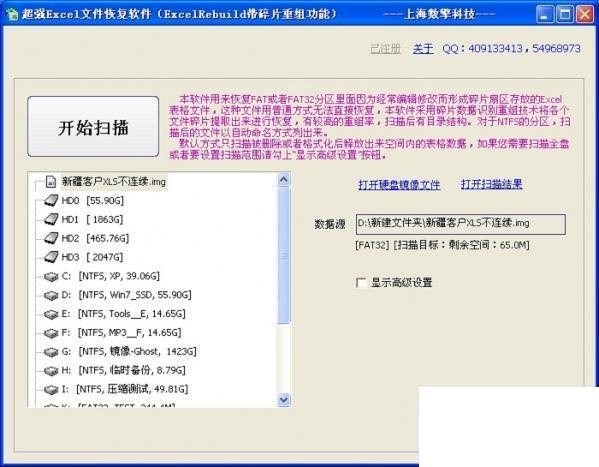Viewport: 599px width, 467px height.
Task: Click the HD0 hard disk icon
Action: pos(51,201)
